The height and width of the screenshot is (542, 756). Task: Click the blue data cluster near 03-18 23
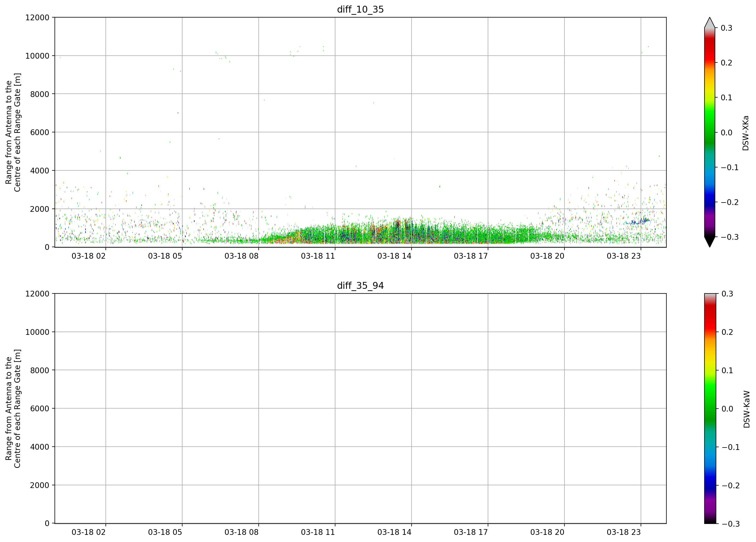638,221
